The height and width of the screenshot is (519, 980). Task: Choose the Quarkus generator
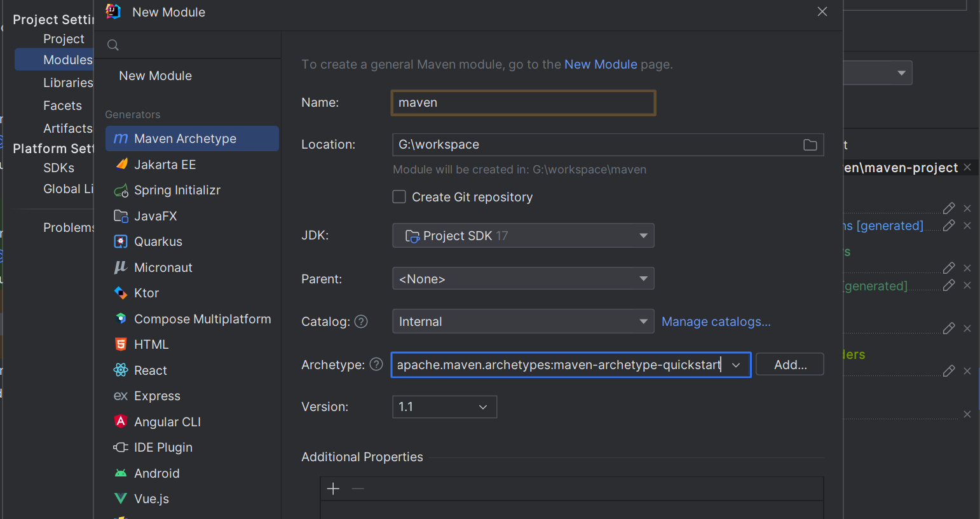pos(158,241)
